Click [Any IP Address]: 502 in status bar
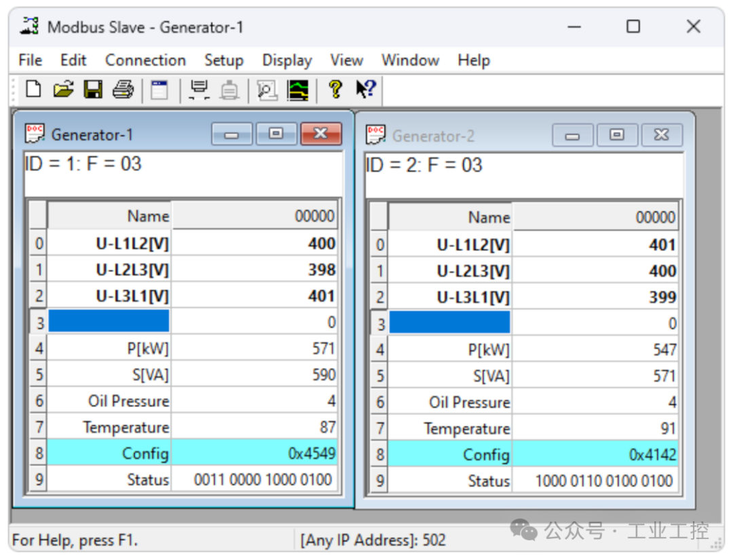 tap(373, 540)
